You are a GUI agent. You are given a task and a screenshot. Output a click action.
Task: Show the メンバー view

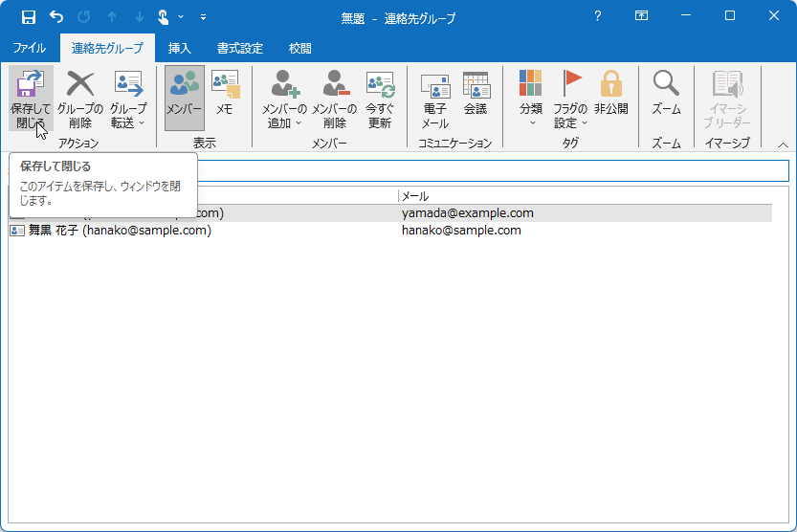pyautogui.click(x=185, y=98)
